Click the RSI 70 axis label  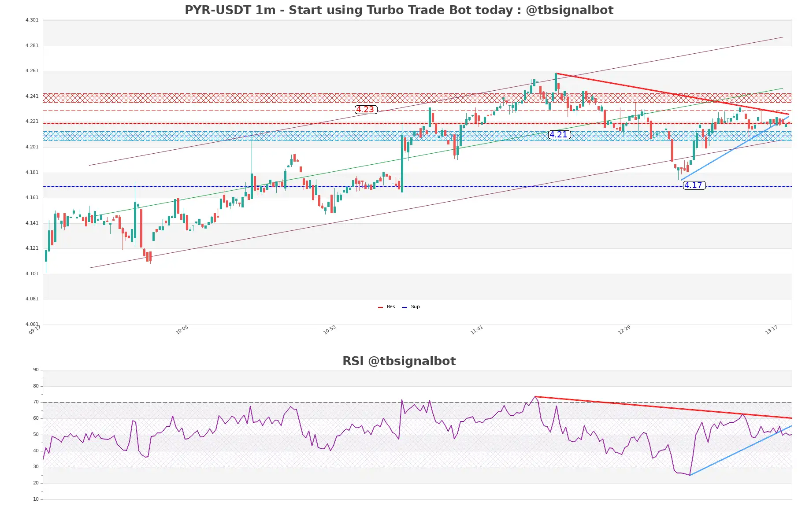(x=36, y=402)
